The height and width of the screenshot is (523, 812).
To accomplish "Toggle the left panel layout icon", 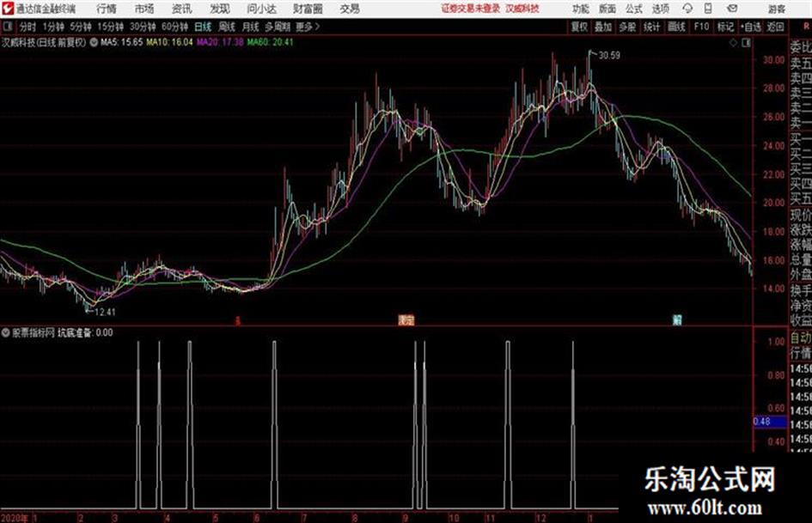I will pyautogui.click(x=7, y=27).
